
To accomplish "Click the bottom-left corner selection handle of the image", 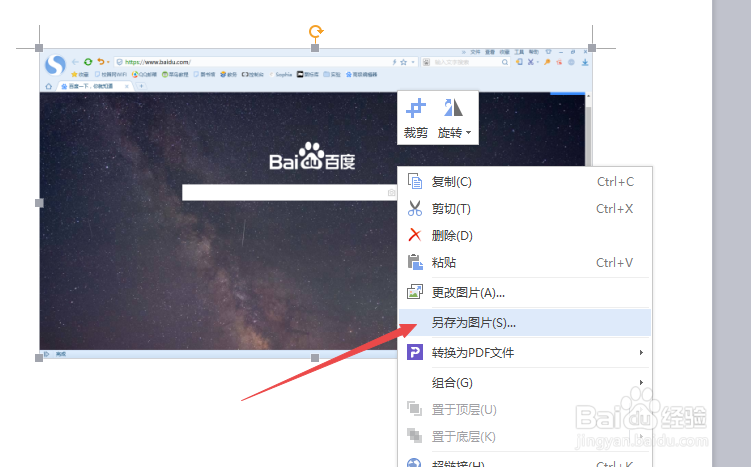I will tap(39, 358).
